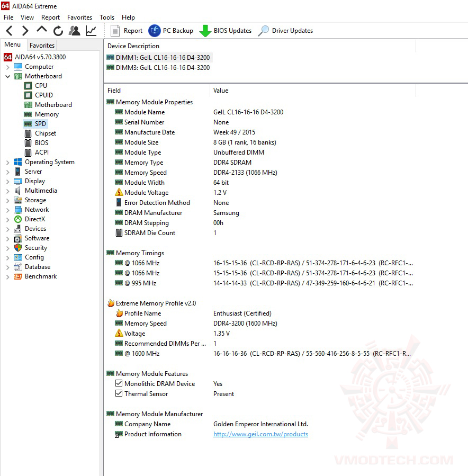
Task: Expand the Multimedia node
Action: point(8,191)
